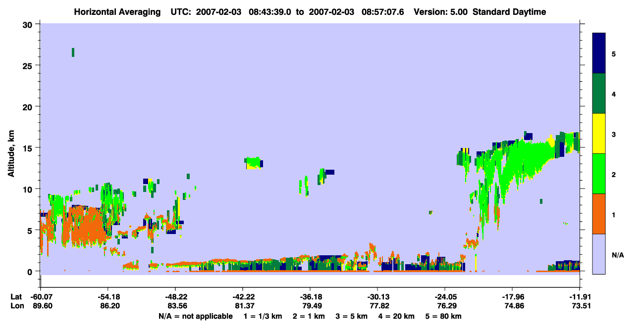Click the dark blue color bar segment 5

599,53
